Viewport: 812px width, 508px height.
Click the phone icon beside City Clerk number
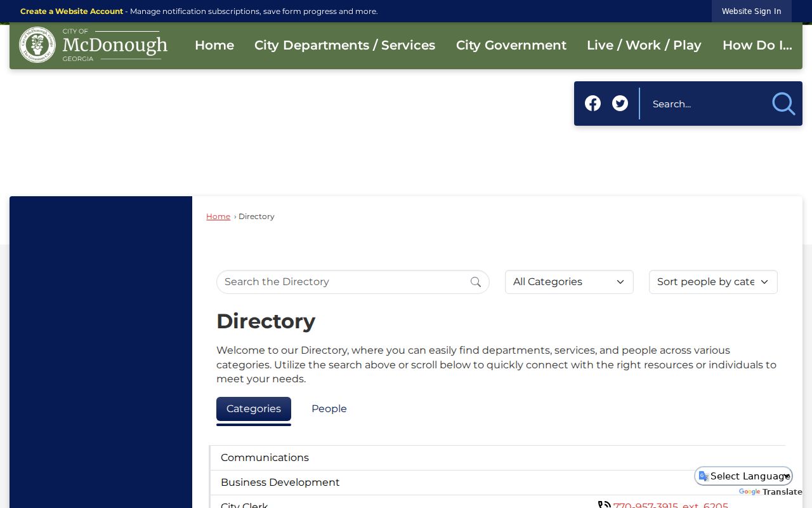[x=604, y=505]
